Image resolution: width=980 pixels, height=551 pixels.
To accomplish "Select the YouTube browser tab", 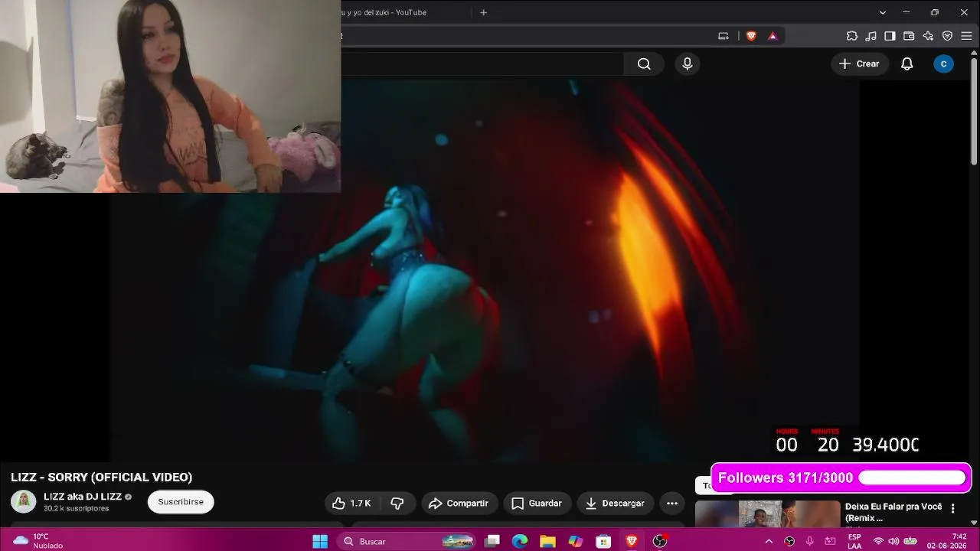I will (404, 12).
